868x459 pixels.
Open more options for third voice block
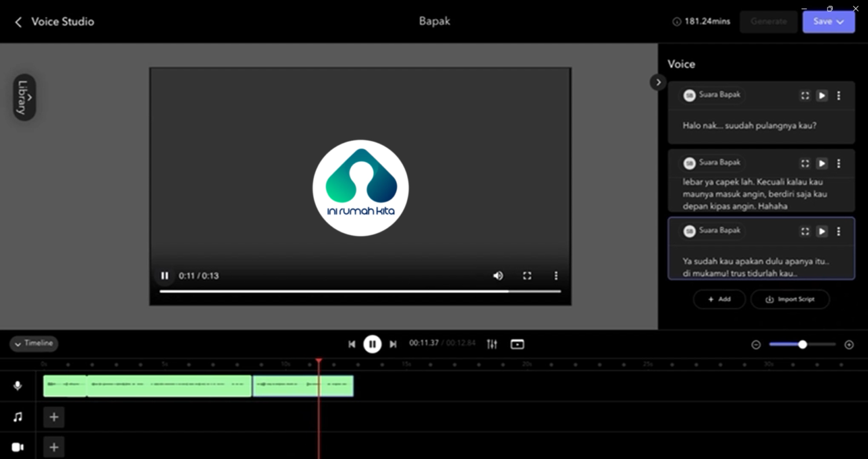(x=838, y=232)
